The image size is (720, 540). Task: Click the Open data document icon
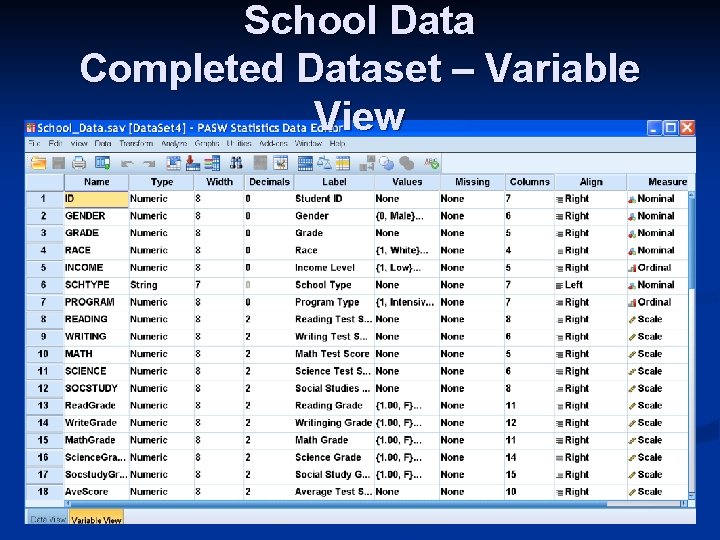click(39, 163)
